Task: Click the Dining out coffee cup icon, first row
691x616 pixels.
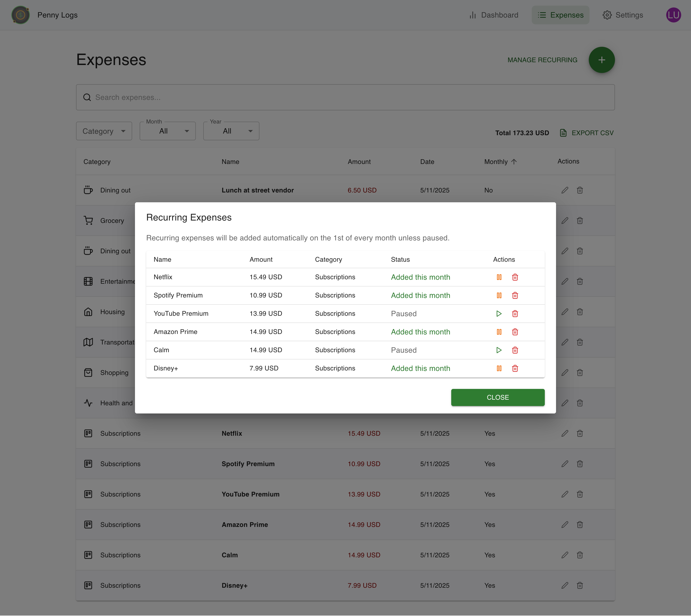Action: pyautogui.click(x=88, y=190)
